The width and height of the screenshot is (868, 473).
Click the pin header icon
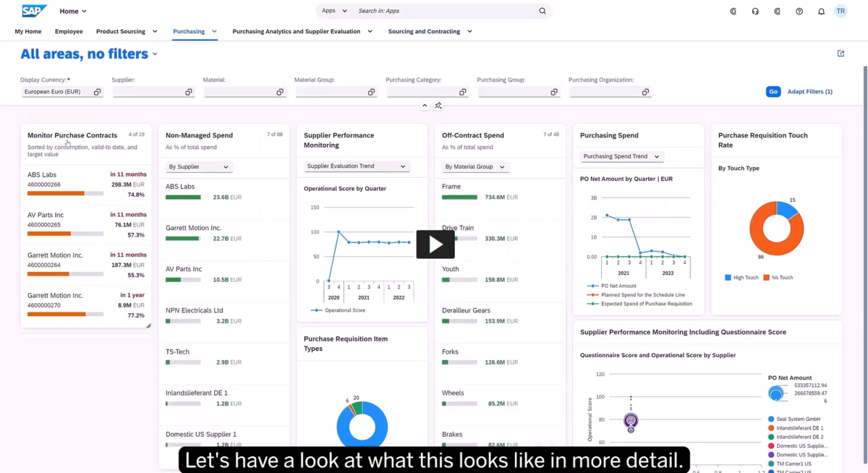click(438, 106)
